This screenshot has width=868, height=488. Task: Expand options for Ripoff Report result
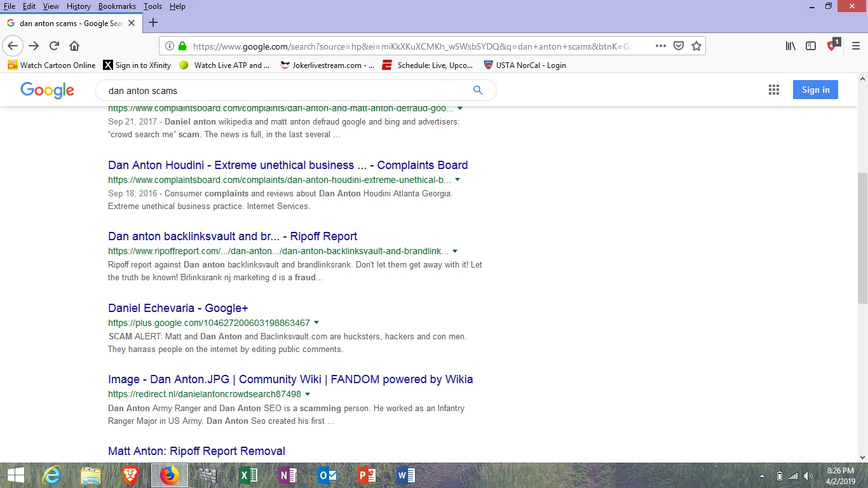coord(455,251)
